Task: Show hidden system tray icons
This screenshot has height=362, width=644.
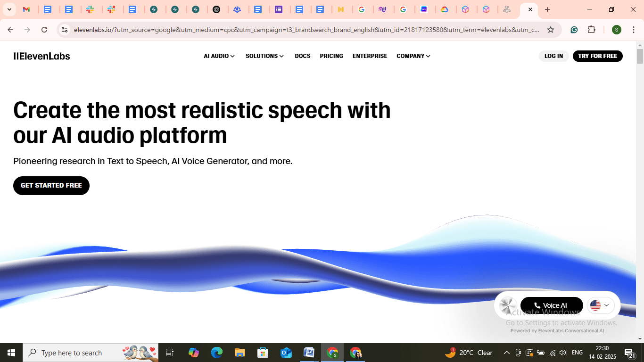Action: coord(507,353)
